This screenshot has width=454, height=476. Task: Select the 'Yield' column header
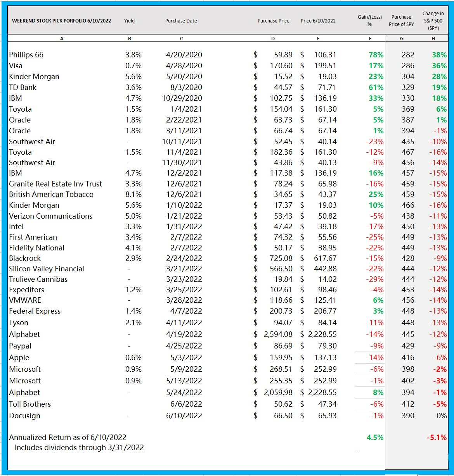[x=129, y=21]
